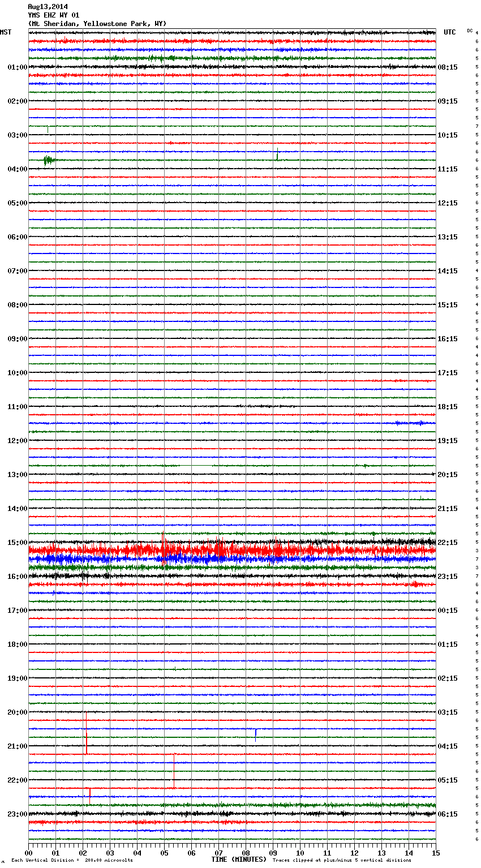Click the green event burst just above 04:00 MST
The image size is (481, 868).
49,161
